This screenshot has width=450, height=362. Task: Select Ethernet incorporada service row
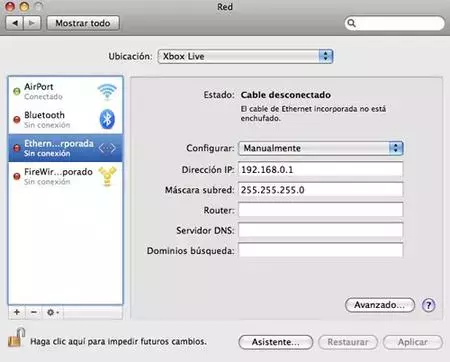click(66, 148)
